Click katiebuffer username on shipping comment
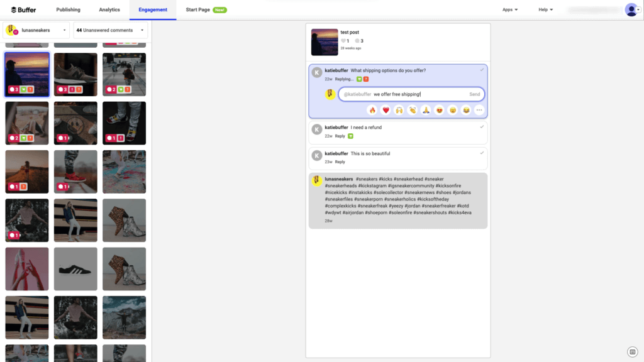 click(x=336, y=70)
